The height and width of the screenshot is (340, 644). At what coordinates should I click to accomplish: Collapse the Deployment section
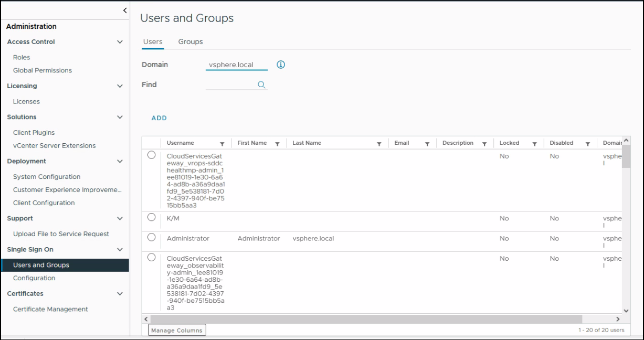121,161
